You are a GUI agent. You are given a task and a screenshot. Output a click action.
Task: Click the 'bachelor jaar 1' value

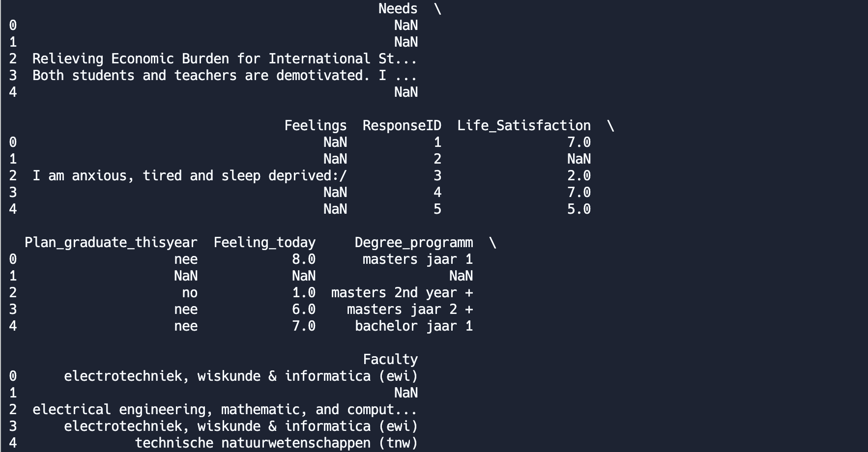[x=413, y=326]
